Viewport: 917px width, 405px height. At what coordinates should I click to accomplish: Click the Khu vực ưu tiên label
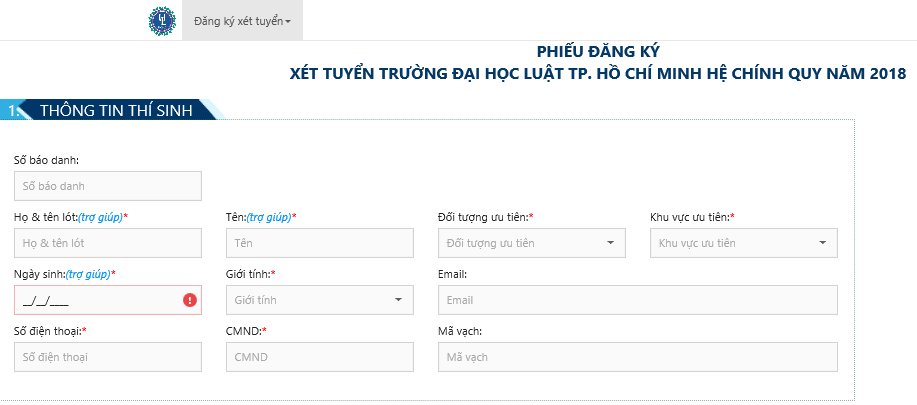coord(690,217)
